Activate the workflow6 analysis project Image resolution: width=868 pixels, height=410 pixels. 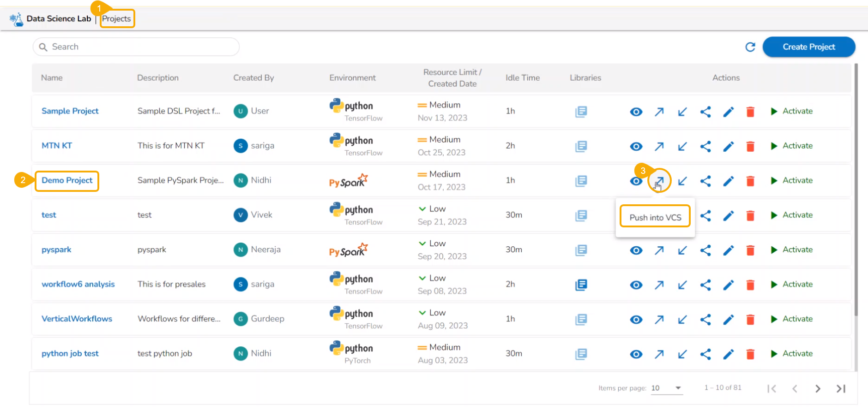point(791,285)
